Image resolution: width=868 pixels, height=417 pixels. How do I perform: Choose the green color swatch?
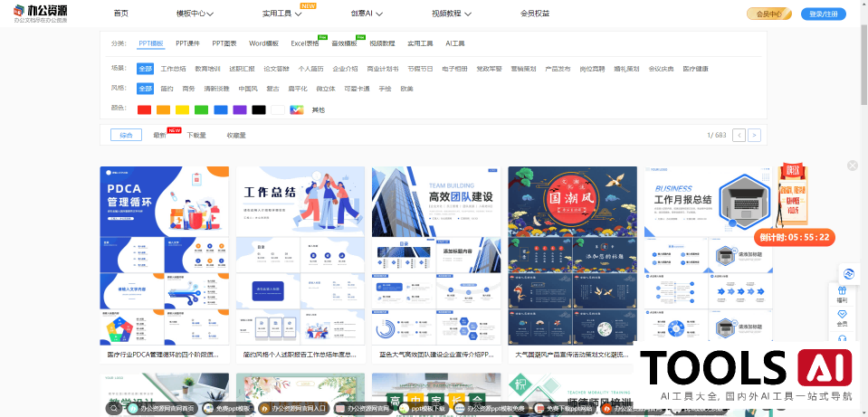tap(202, 109)
